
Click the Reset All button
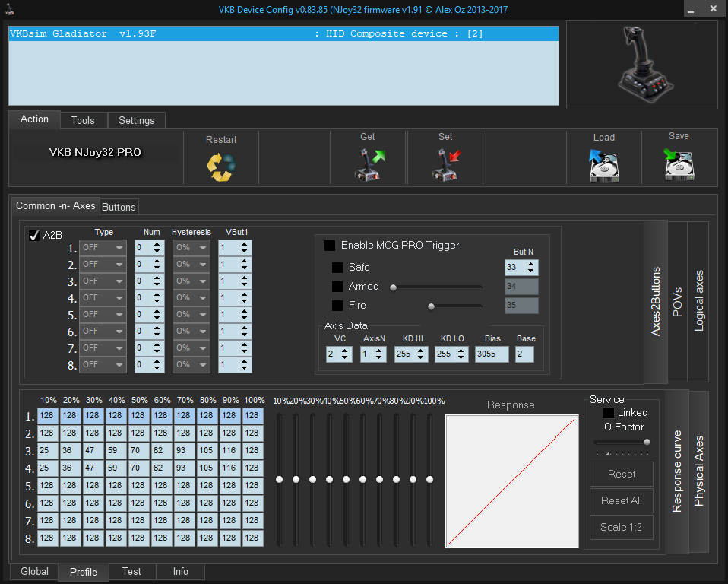(x=621, y=500)
